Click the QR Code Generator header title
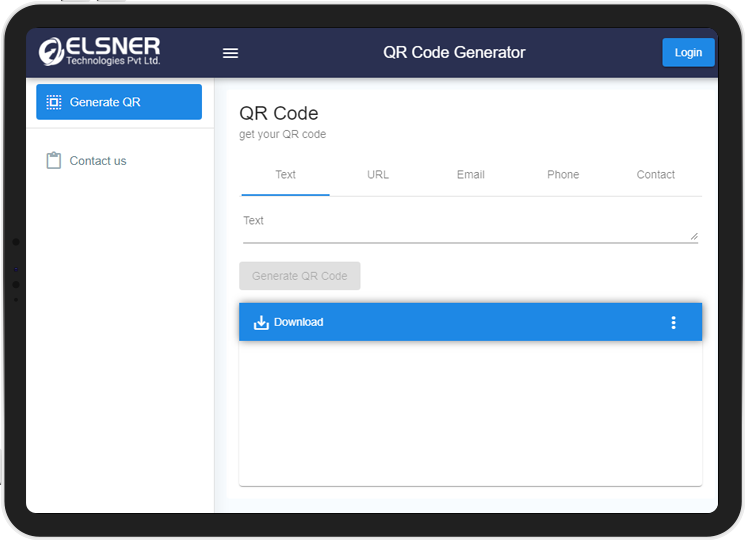 (x=454, y=53)
